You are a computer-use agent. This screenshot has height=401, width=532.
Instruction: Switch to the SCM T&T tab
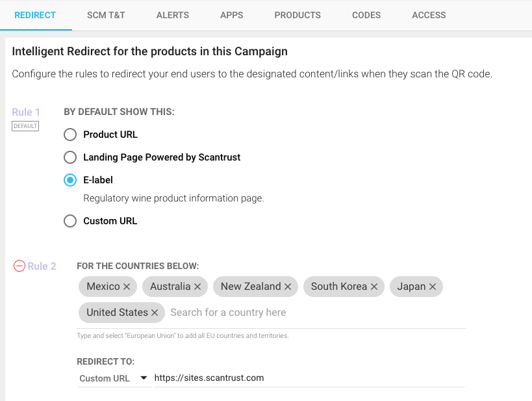click(x=106, y=15)
